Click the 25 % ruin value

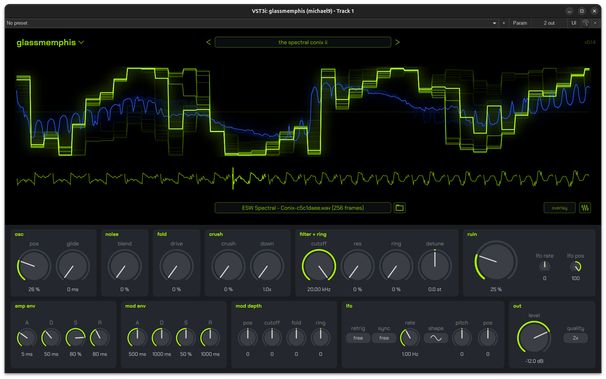496,289
